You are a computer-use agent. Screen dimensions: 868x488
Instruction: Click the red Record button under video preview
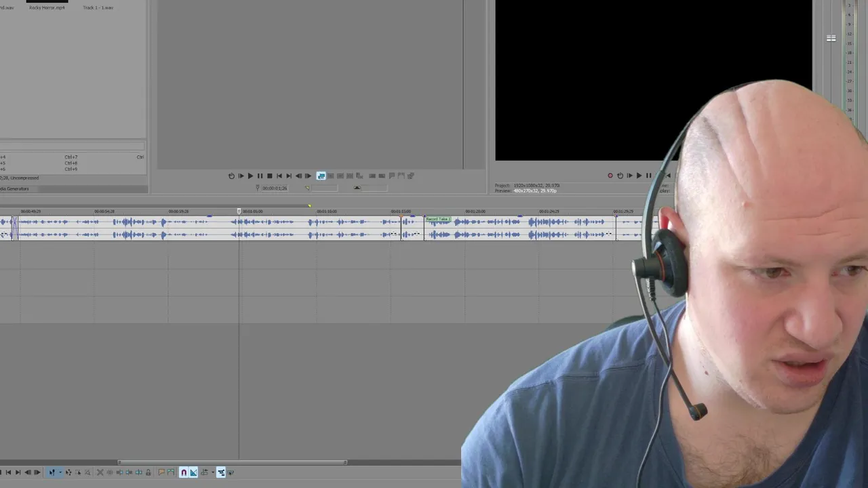pyautogui.click(x=610, y=176)
